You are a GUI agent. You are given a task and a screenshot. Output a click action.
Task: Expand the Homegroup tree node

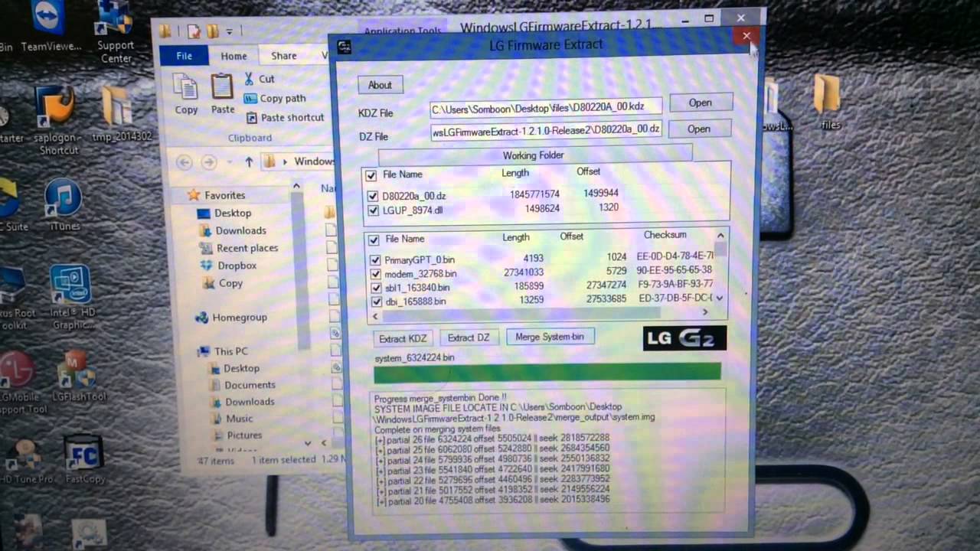[x=190, y=318]
